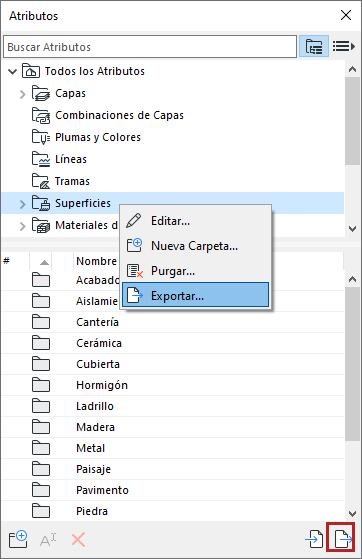This screenshot has width=362, height=559.
Task: Select the Paisaje row name
Action: [93, 469]
